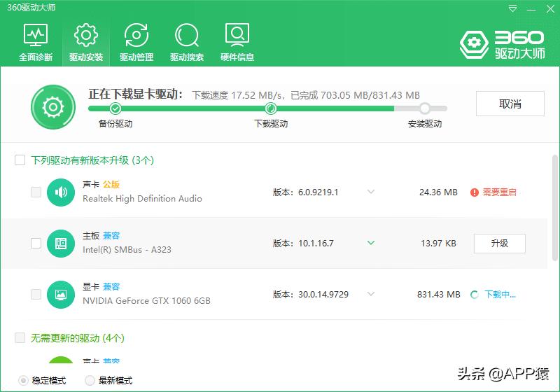Click the 兼容 tag on 主板 row

tap(111, 236)
